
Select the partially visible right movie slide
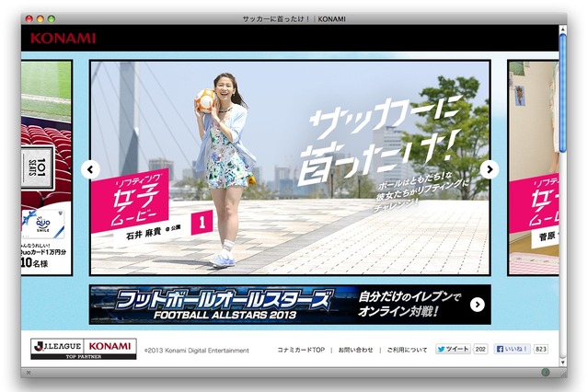tap(533, 167)
